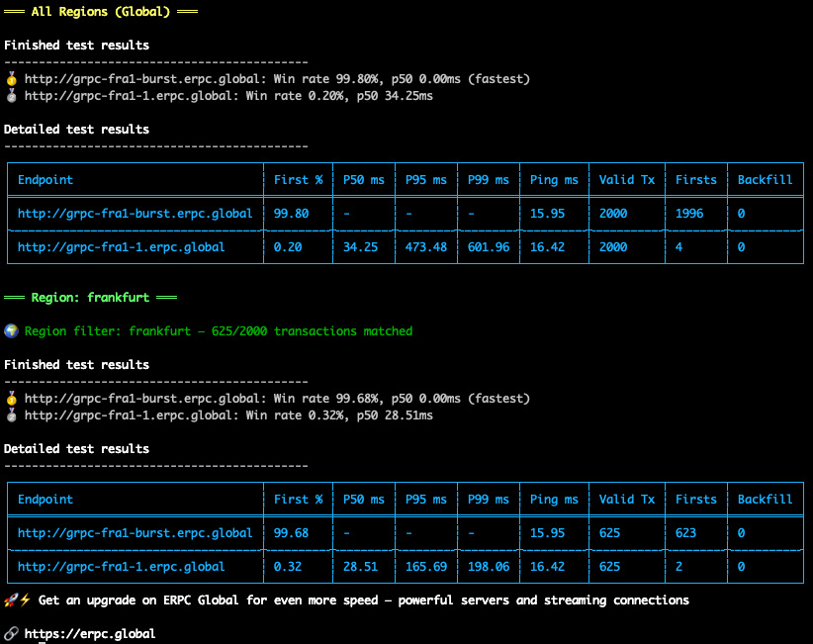Click Backfill header in frankfurt table
Screen dimensions: 813x644
(765, 500)
